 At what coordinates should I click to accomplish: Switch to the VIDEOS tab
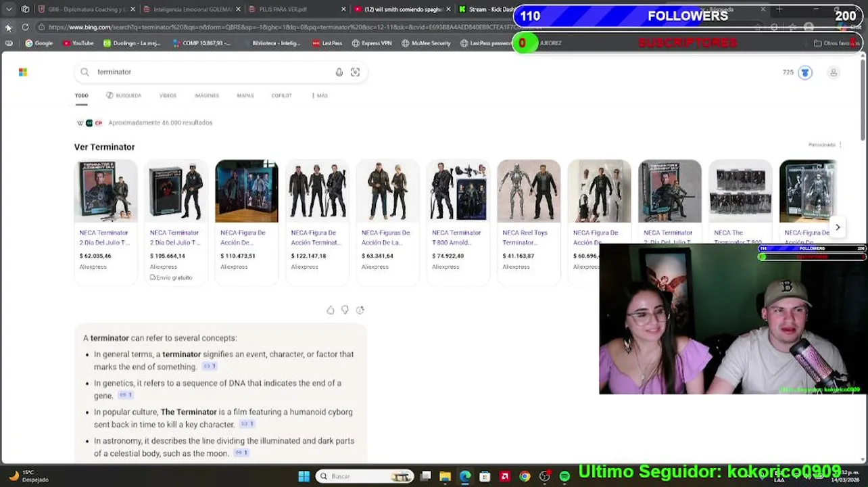tap(168, 95)
